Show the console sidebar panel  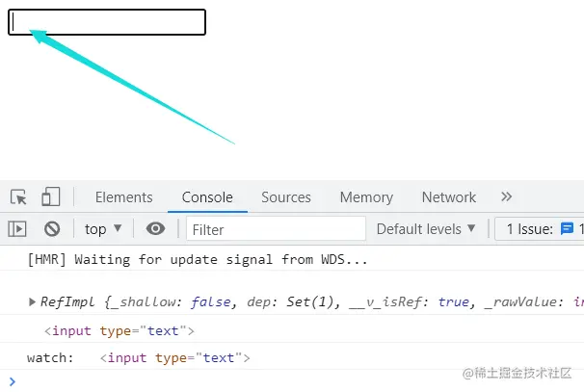point(17,229)
